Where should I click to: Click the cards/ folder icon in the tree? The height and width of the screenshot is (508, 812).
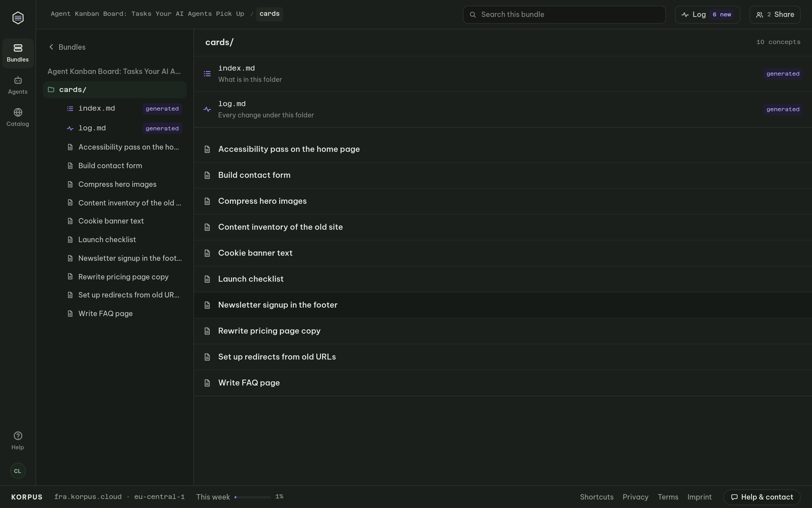(x=51, y=89)
